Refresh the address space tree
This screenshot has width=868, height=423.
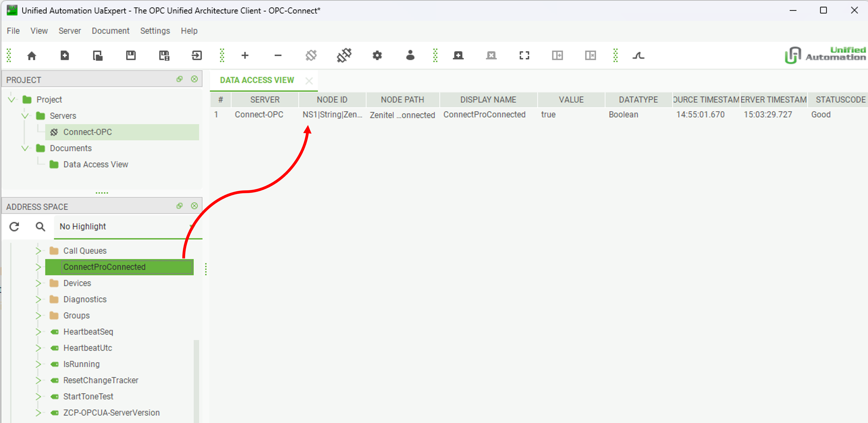coord(14,227)
